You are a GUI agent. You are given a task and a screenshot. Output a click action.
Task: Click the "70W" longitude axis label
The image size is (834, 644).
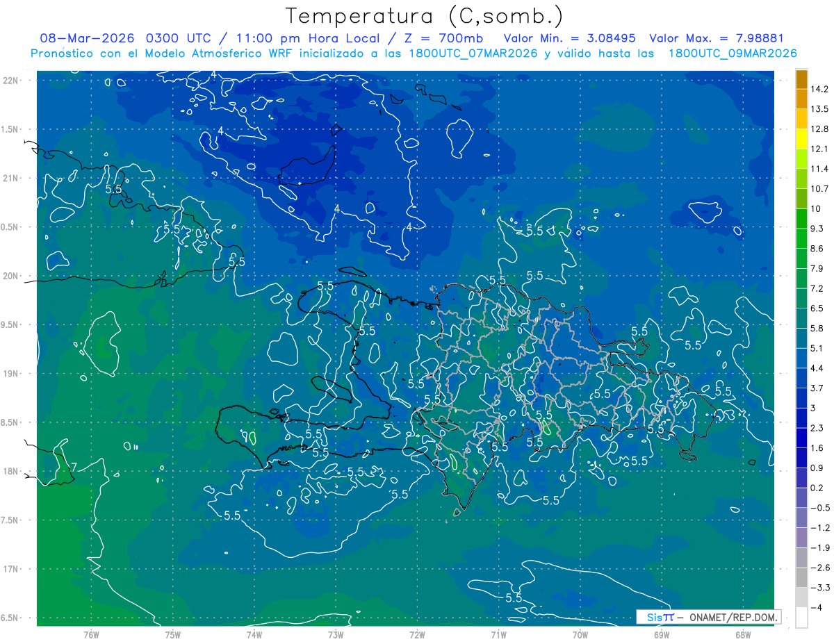[580, 635]
